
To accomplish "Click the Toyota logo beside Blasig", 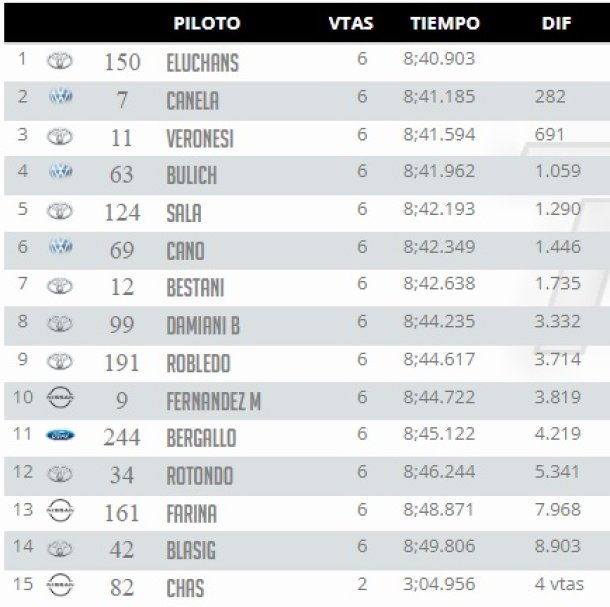I will coord(60,549).
